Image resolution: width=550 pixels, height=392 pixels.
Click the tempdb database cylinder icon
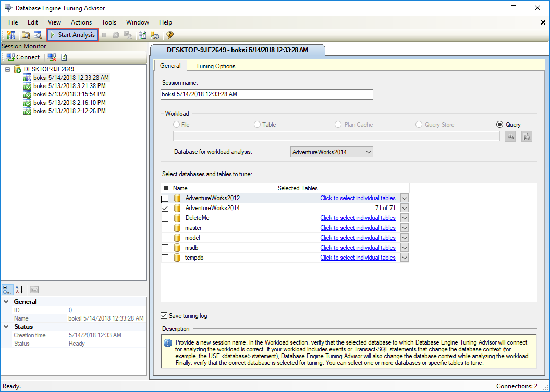(177, 258)
